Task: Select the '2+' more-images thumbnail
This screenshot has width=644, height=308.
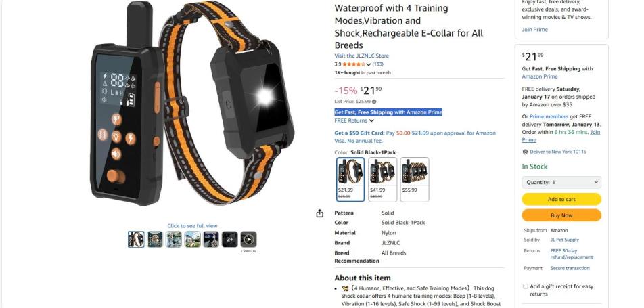Action: [x=229, y=240]
